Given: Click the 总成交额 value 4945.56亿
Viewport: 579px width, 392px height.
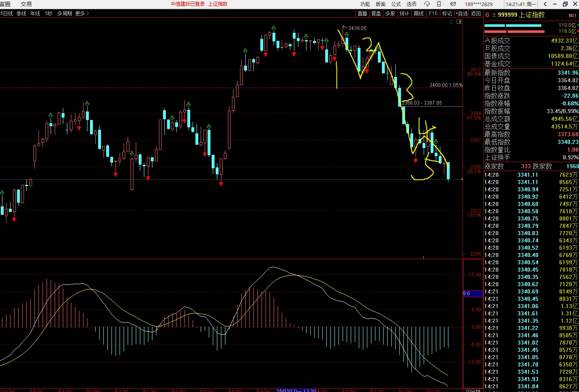Looking at the screenshot, I should click(x=565, y=119).
